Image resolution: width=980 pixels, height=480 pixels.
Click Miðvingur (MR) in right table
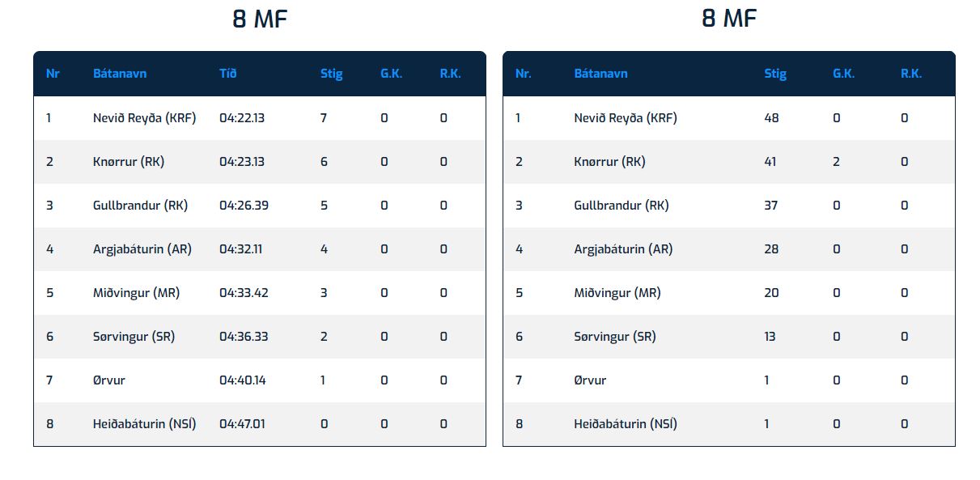617,293
